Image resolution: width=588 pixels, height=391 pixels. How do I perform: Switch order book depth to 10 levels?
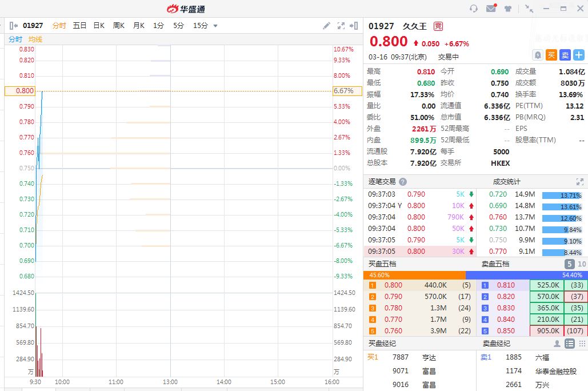[582, 264]
